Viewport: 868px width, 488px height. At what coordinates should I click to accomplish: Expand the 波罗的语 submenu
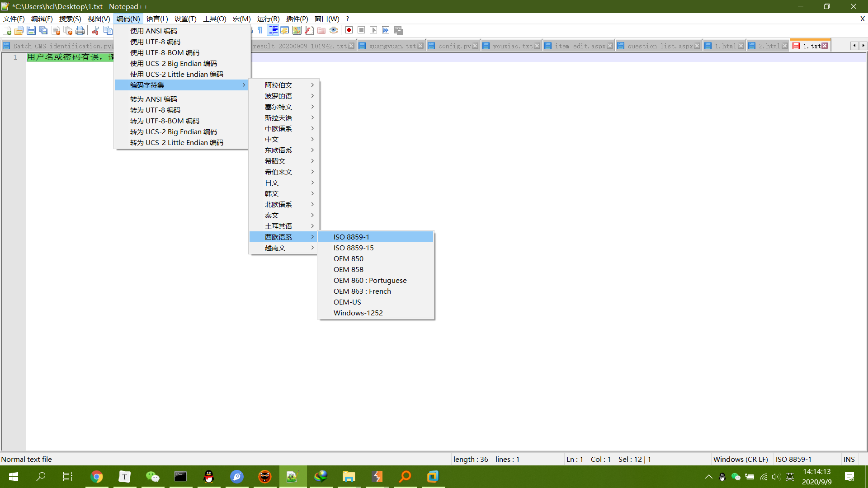point(284,96)
